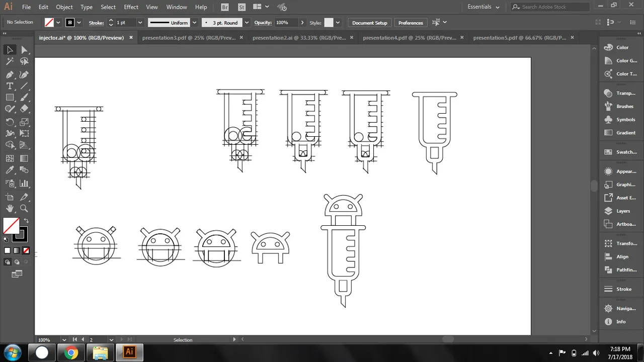Open the Object menu
This screenshot has height=362, width=644.
point(64,7)
